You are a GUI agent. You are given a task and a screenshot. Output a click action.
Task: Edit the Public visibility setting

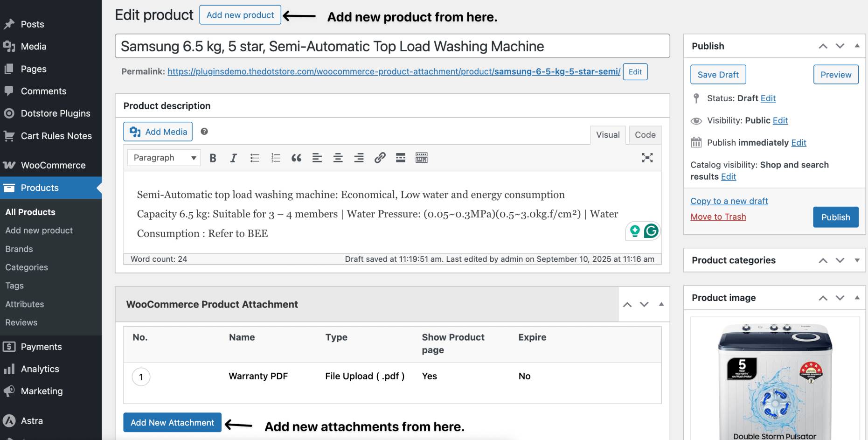click(x=780, y=120)
